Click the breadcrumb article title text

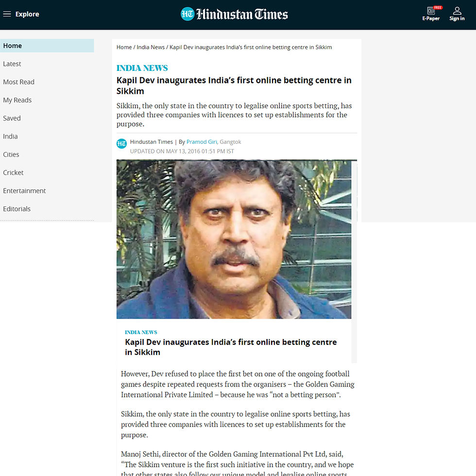pyautogui.click(x=251, y=47)
